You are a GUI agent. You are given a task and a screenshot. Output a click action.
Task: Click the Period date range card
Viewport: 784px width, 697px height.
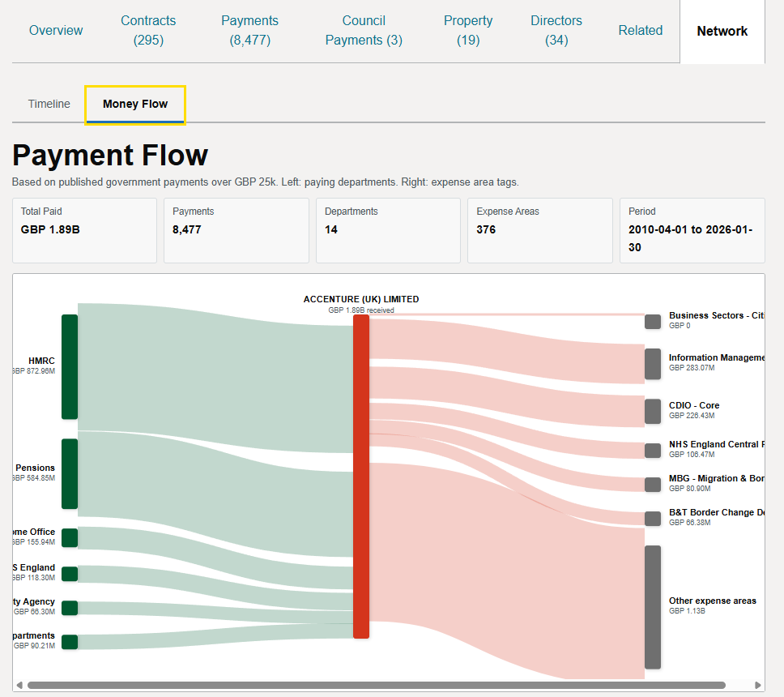[692, 231]
